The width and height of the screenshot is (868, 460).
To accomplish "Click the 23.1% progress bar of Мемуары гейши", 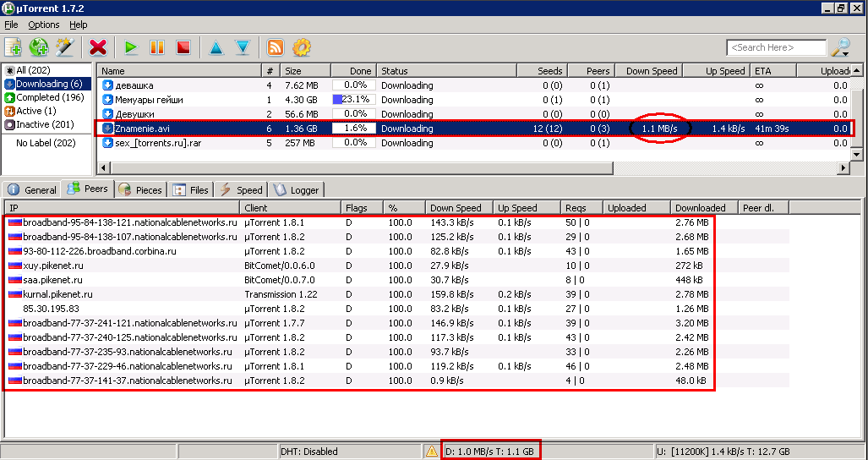I will tap(354, 100).
